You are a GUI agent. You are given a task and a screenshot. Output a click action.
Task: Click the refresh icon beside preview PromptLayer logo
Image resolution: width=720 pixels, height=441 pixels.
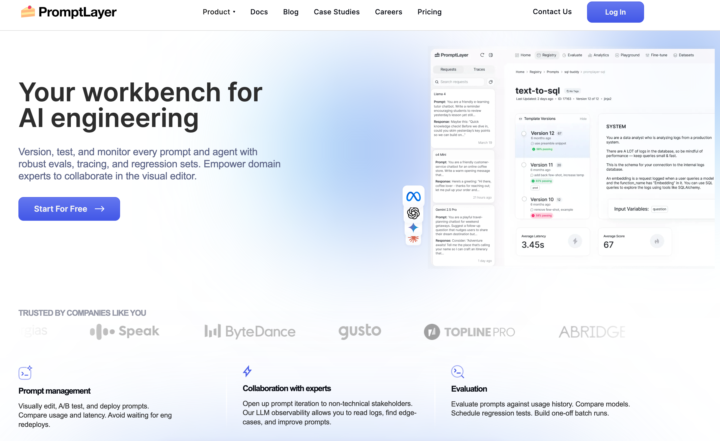click(482, 55)
